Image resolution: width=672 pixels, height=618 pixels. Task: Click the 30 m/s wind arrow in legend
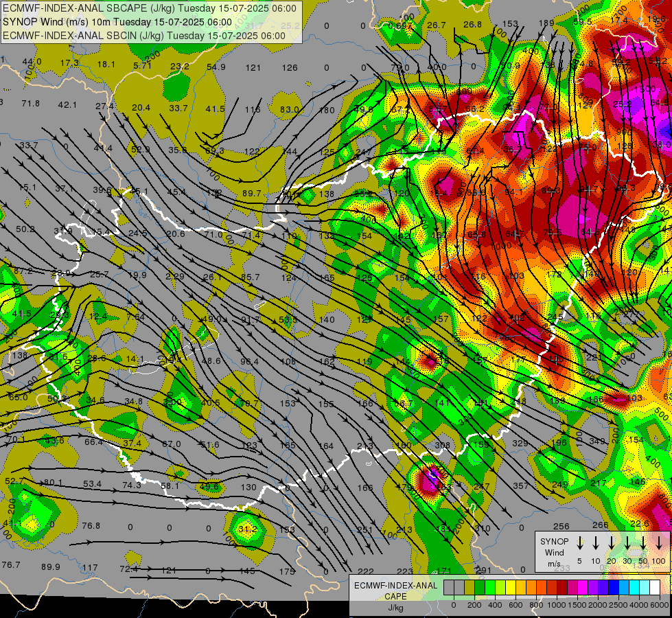pyautogui.click(x=627, y=543)
